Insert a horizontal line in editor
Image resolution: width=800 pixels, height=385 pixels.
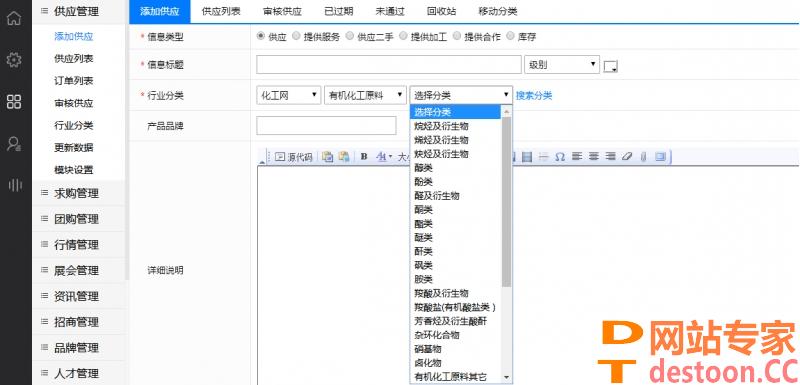[x=543, y=157]
